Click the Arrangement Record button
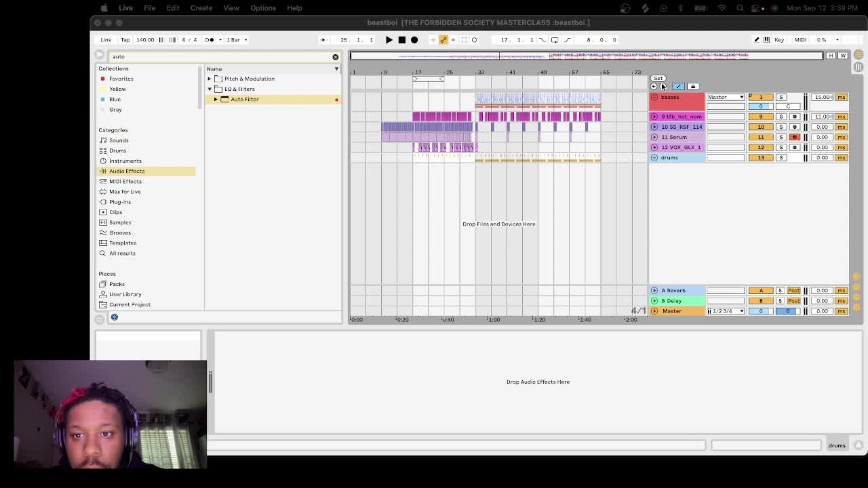This screenshot has height=488, width=868. [414, 40]
